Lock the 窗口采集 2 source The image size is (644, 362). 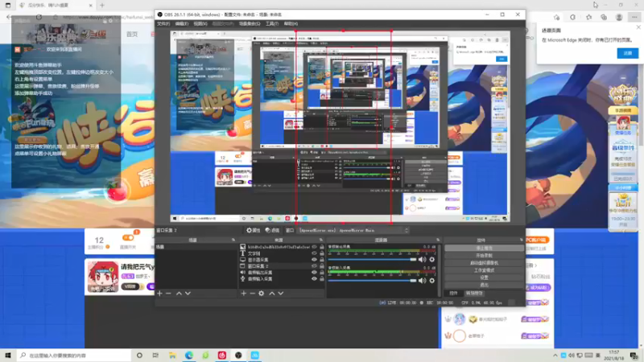[x=321, y=266]
